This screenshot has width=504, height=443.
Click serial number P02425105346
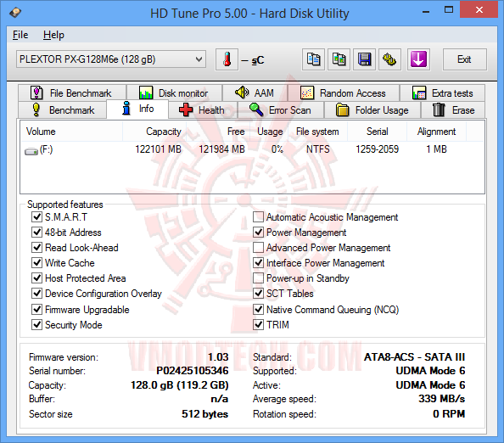[x=193, y=371]
